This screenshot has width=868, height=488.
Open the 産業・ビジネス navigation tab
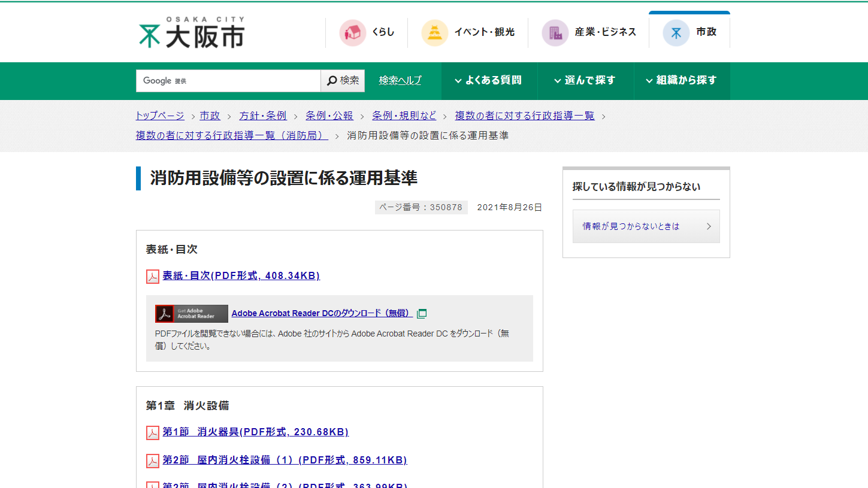588,32
